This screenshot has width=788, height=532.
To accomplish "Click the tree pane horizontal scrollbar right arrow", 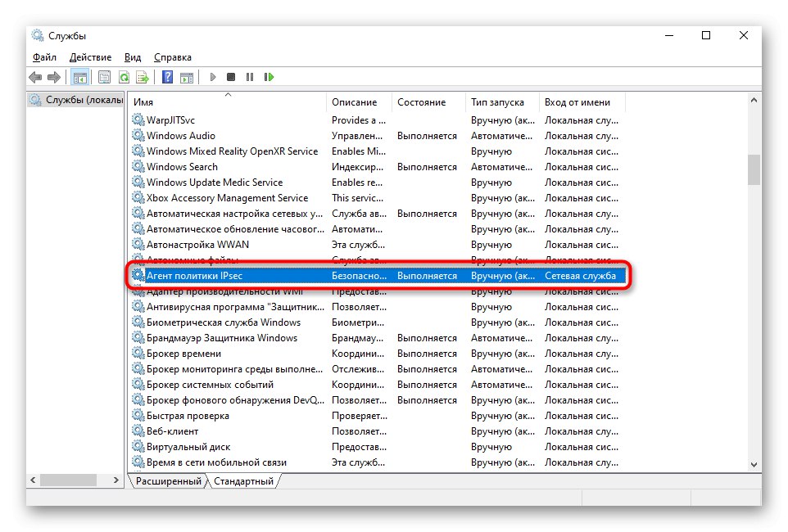I will (x=116, y=480).
